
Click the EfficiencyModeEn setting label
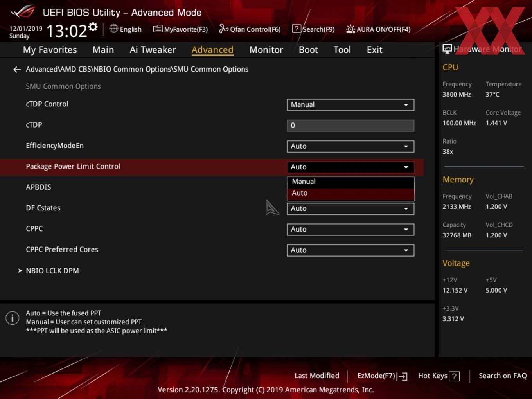point(55,146)
